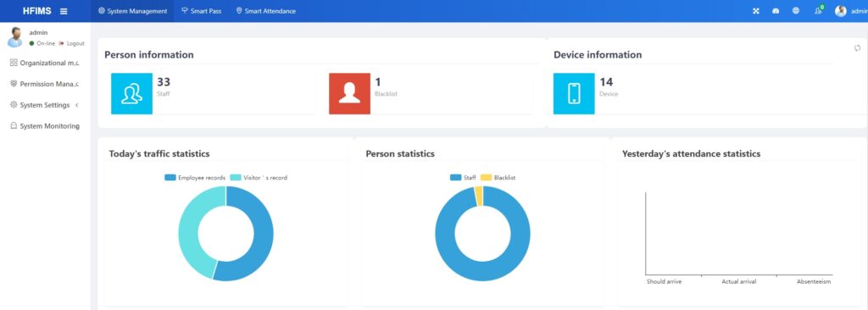Click the Visitor's record donut segment
The image size is (868, 310).
[x=188, y=227]
